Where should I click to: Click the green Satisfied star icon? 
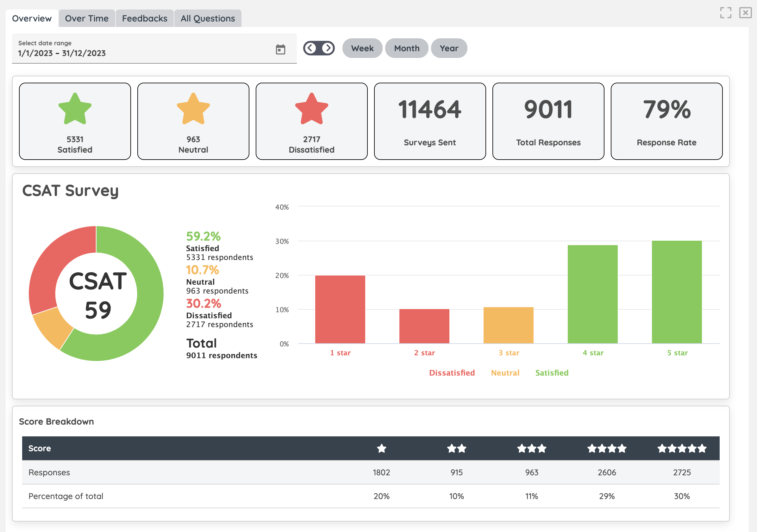tap(75, 109)
